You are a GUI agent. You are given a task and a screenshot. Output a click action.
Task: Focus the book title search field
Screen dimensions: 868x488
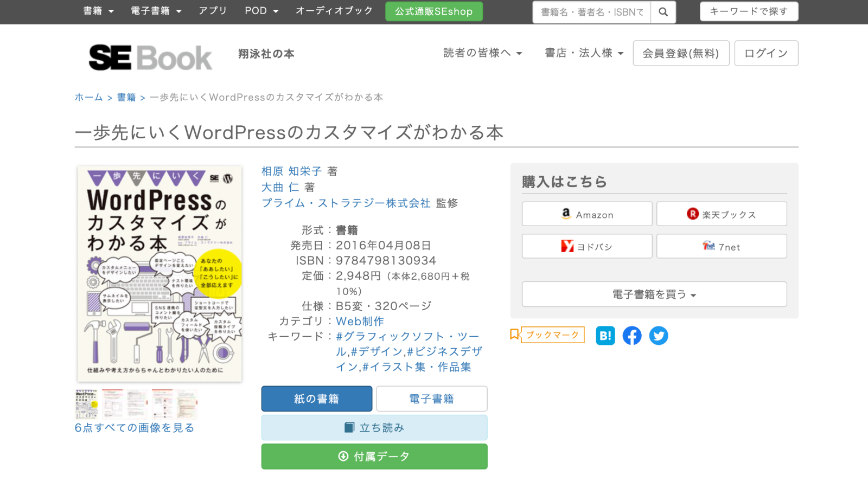click(x=592, y=12)
